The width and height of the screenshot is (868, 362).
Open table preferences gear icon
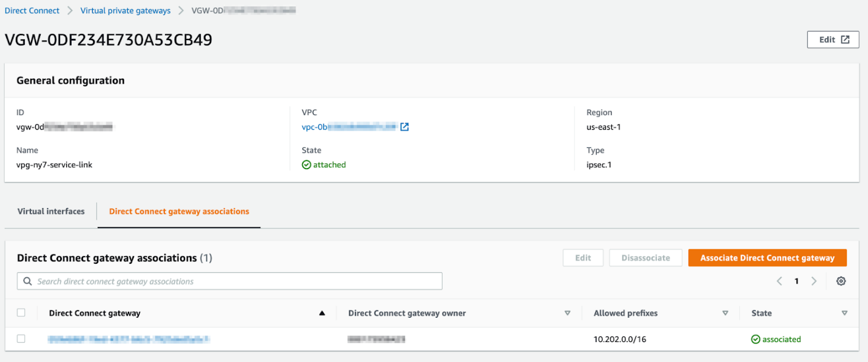click(x=841, y=281)
